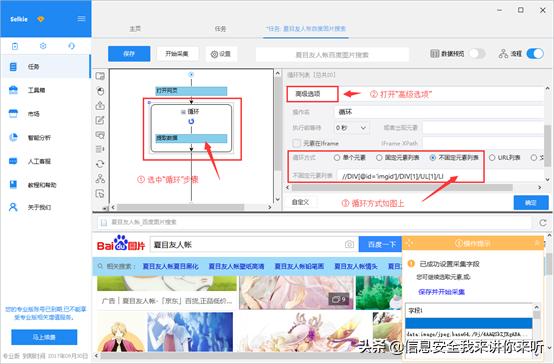The width and height of the screenshot is (554, 364).
Task: Click the blue 马上续费 renew button
Action: 44,337
